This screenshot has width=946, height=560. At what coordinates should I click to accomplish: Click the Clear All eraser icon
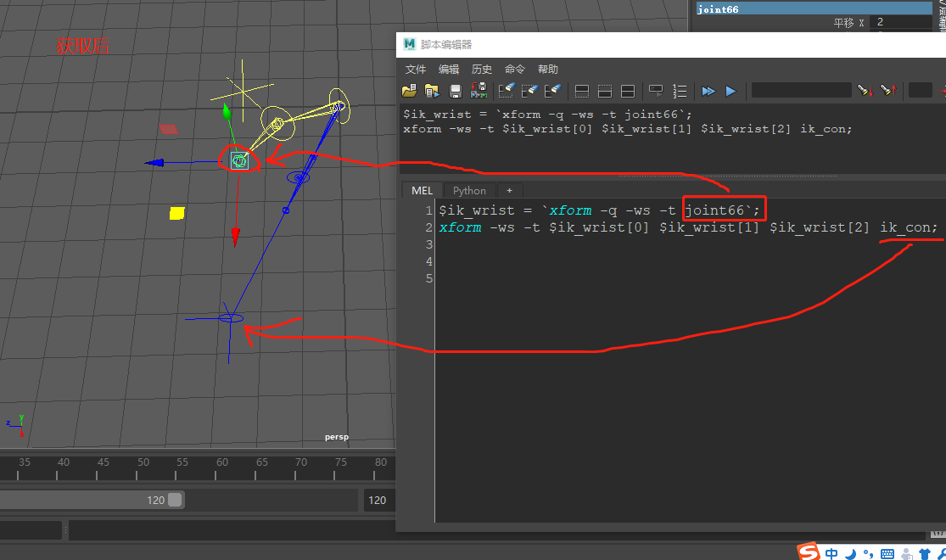(552, 91)
